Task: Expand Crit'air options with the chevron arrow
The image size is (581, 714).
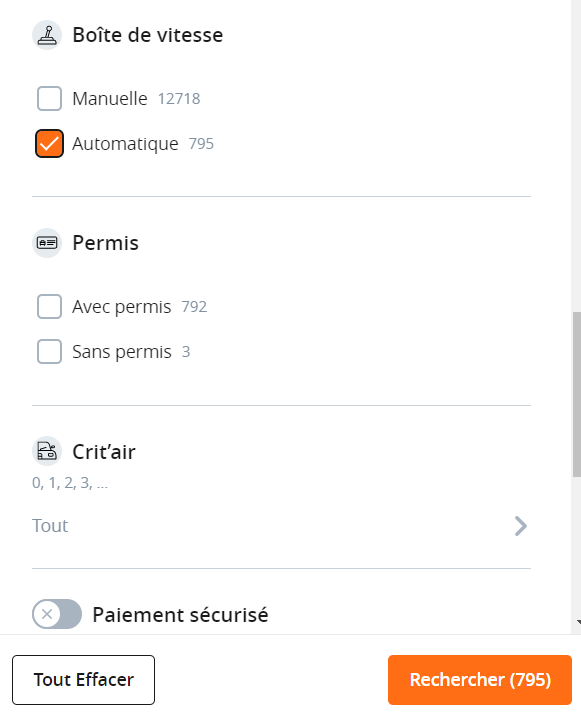Action: (x=520, y=526)
